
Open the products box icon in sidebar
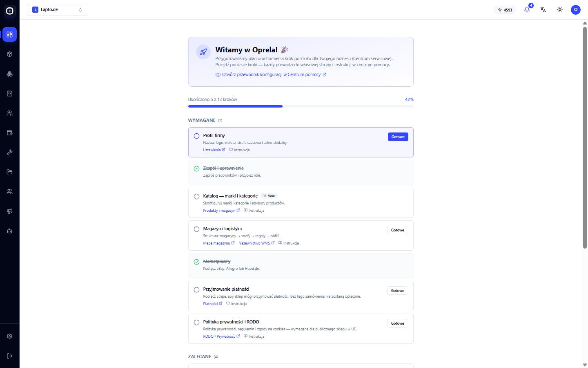tap(10, 54)
